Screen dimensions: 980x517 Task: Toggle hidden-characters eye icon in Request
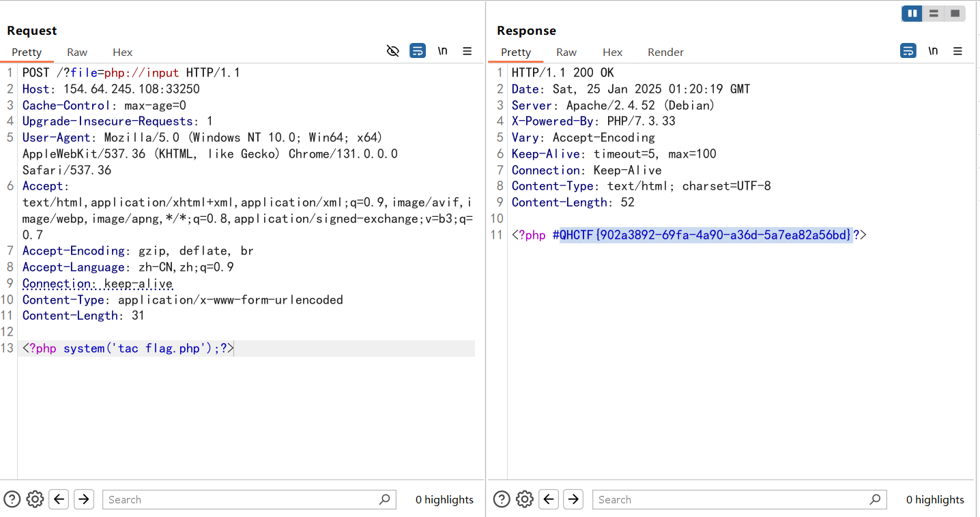point(392,50)
